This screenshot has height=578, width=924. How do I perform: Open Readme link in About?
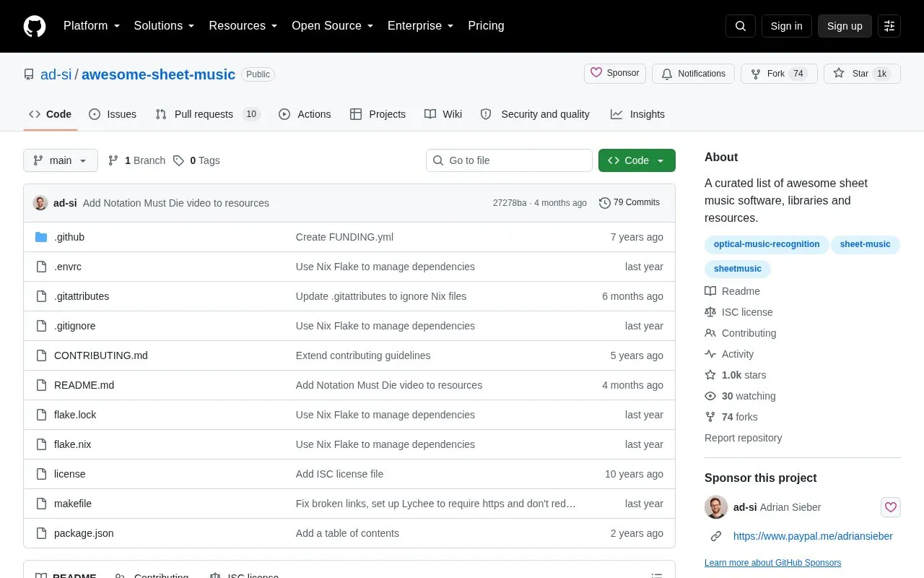pyautogui.click(x=732, y=291)
